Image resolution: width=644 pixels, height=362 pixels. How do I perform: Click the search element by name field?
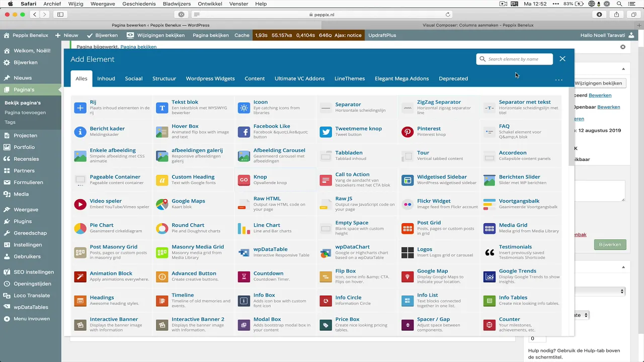514,59
